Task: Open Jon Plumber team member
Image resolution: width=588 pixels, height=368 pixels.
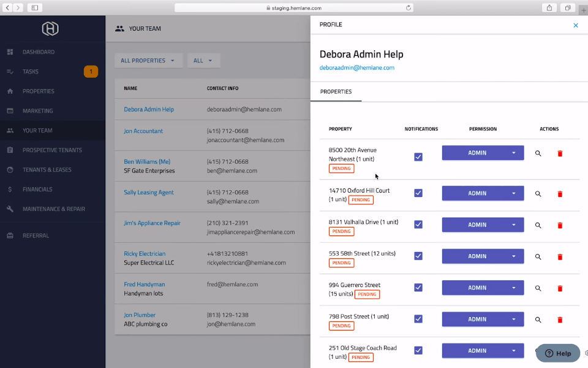Action: pos(140,315)
